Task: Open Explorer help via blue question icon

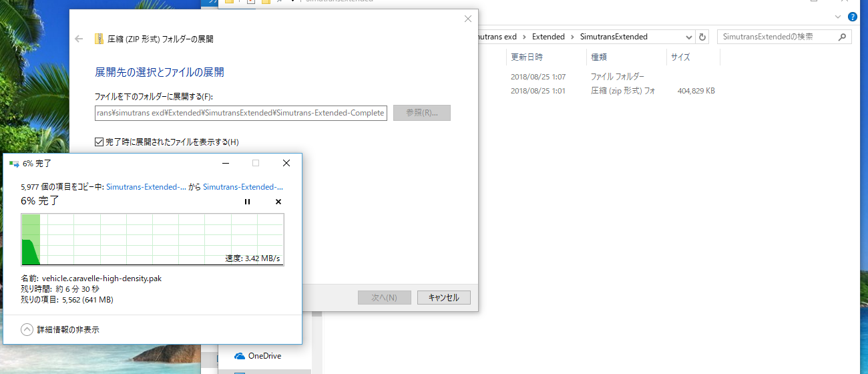Action: 853,17
